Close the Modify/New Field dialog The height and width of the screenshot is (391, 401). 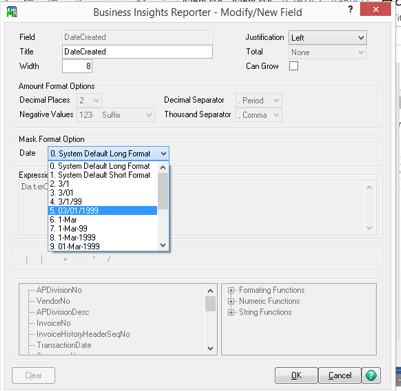pos(375,10)
